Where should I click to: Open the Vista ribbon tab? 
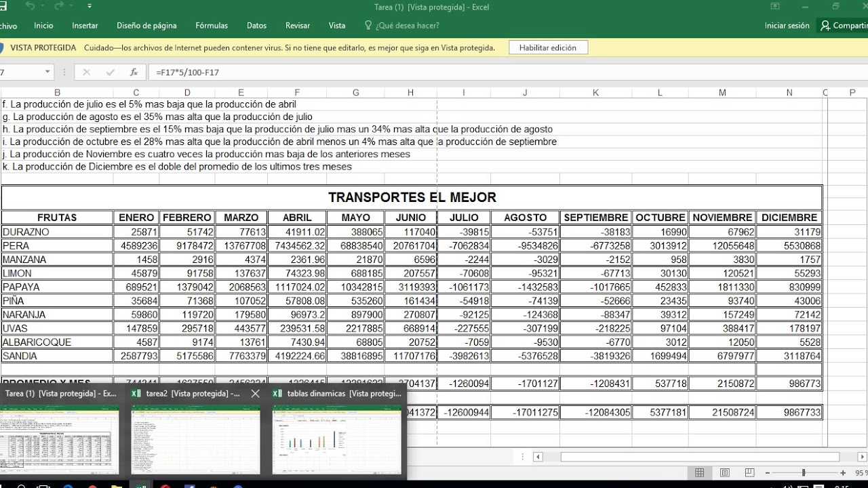[x=337, y=26]
